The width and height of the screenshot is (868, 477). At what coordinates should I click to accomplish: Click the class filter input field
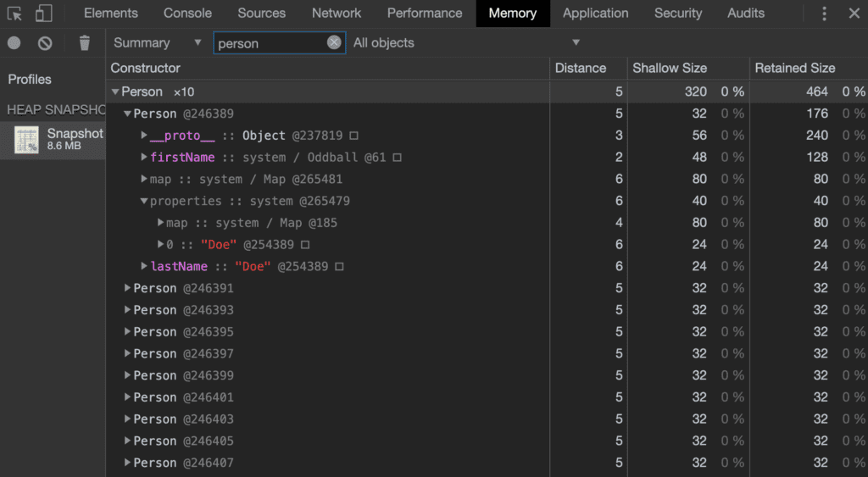click(270, 43)
